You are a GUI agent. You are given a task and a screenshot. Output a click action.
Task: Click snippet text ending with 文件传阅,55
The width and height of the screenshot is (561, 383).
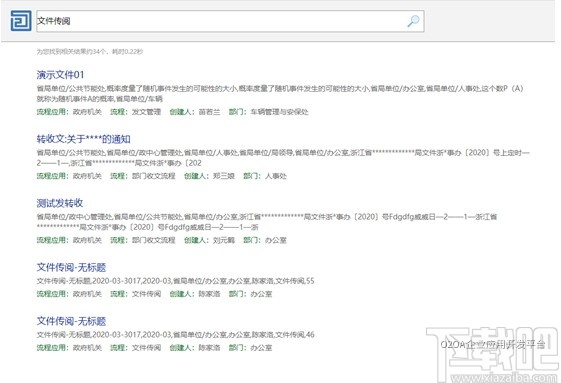pos(175,281)
